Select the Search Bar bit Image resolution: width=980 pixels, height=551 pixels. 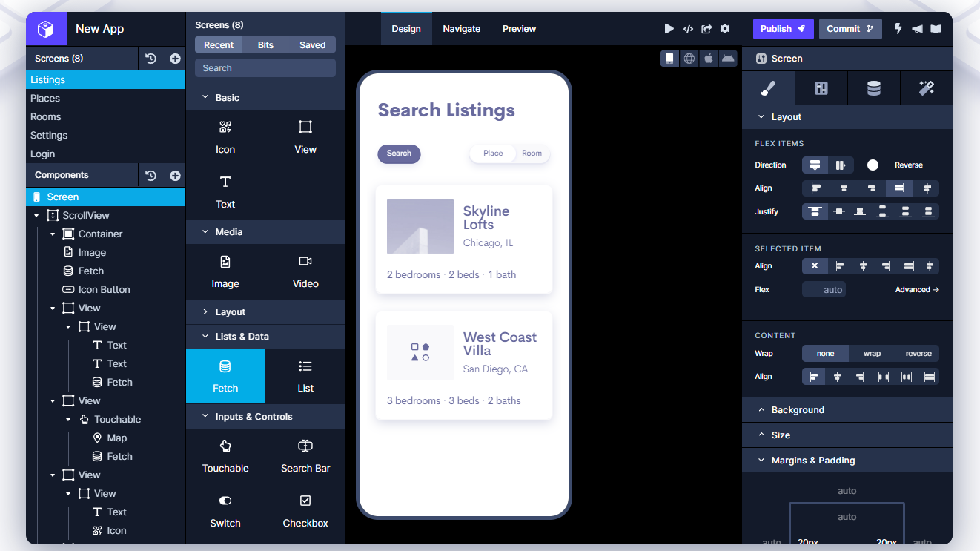(305, 456)
